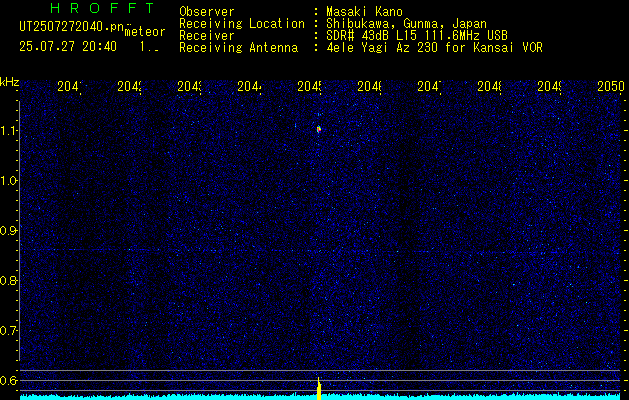Click the 0.9 frequency axis label
Image resolution: width=629 pixels, height=400 pixels.
pyautogui.click(x=8, y=231)
